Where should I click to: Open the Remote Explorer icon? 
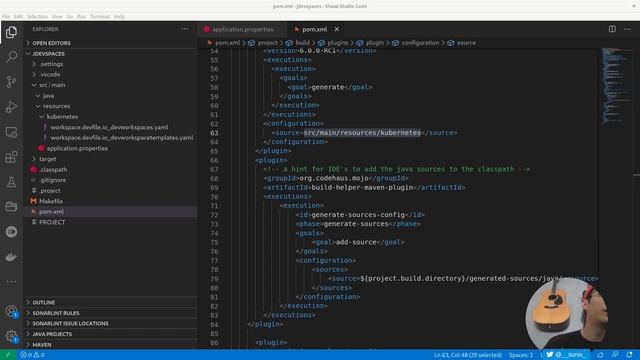[x=11, y=132]
